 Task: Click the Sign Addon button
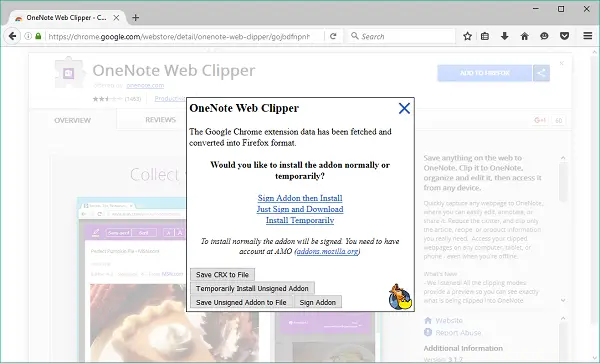pyautogui.click(x=318, y=302)
